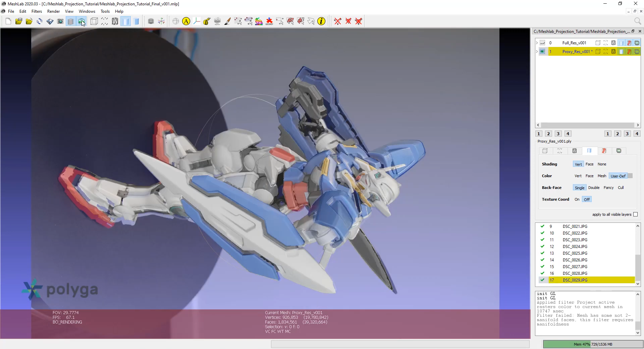
Task: Toggle flat fill rendering blue cylinder icon
Action: [136, 21]
